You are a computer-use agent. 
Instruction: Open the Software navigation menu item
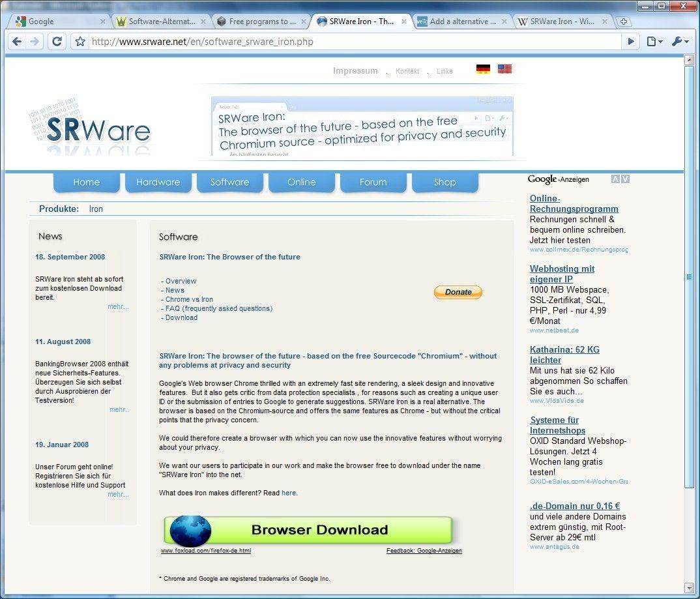click(229, 183)
